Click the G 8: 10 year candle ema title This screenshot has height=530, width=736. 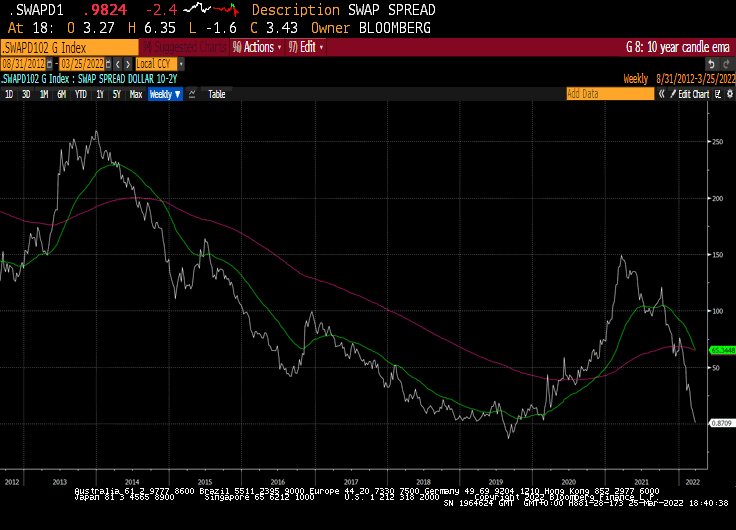click(x=678, y=47)
